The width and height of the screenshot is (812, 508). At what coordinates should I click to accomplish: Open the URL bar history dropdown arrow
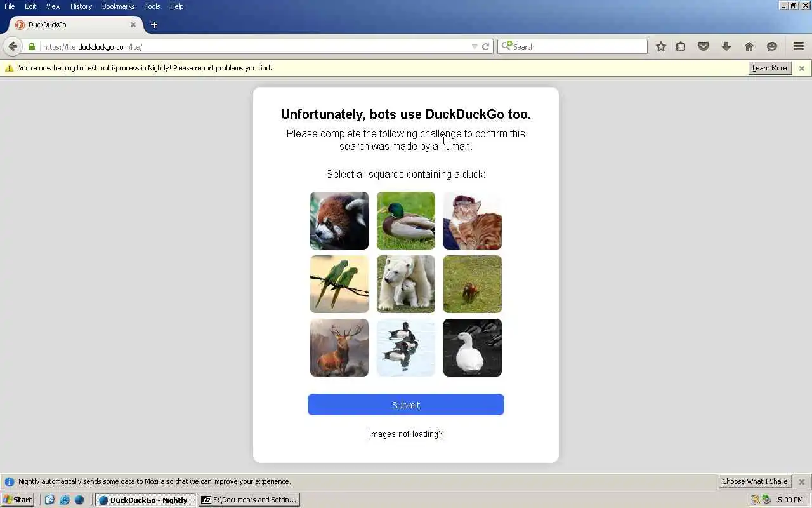475,46
